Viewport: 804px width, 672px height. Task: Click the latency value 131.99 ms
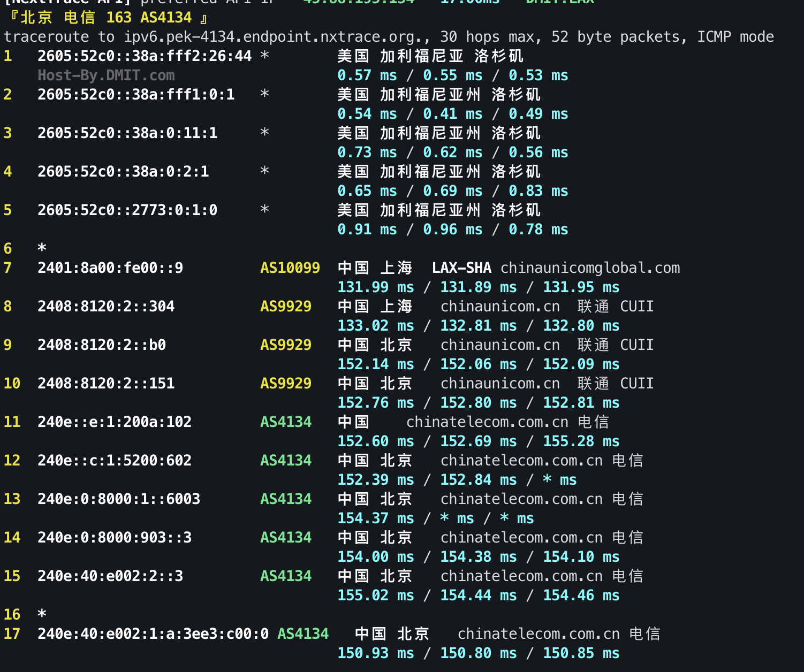pyautogui.click(x=375, y=287)
